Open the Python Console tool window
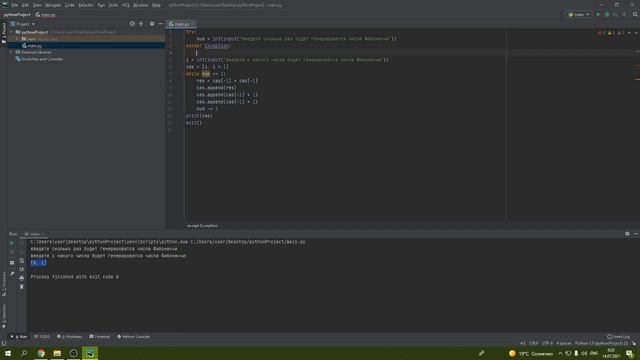Screen dimensions: 640x360 [133, 337]
